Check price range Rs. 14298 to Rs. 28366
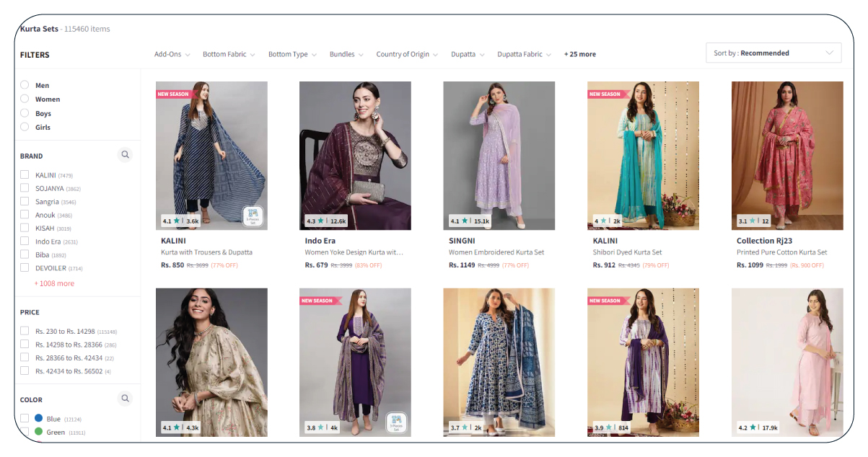Viewport: 868px width, 457px height. click(x=25, y=345)
